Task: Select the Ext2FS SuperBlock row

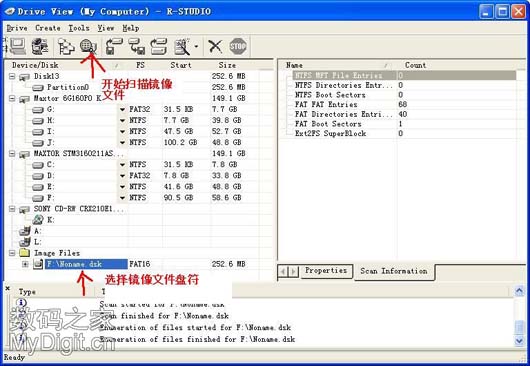Action: pos(404,133)
